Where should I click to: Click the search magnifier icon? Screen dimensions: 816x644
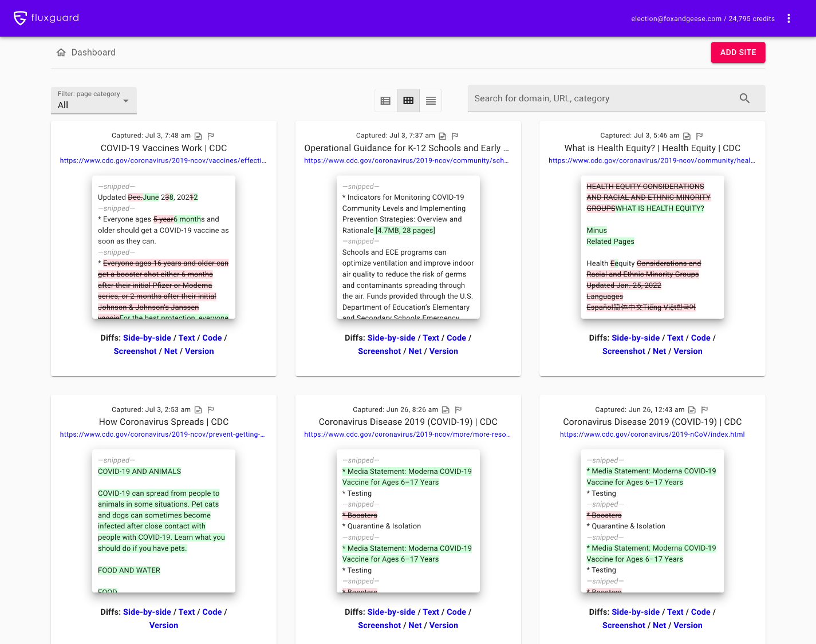744,98
